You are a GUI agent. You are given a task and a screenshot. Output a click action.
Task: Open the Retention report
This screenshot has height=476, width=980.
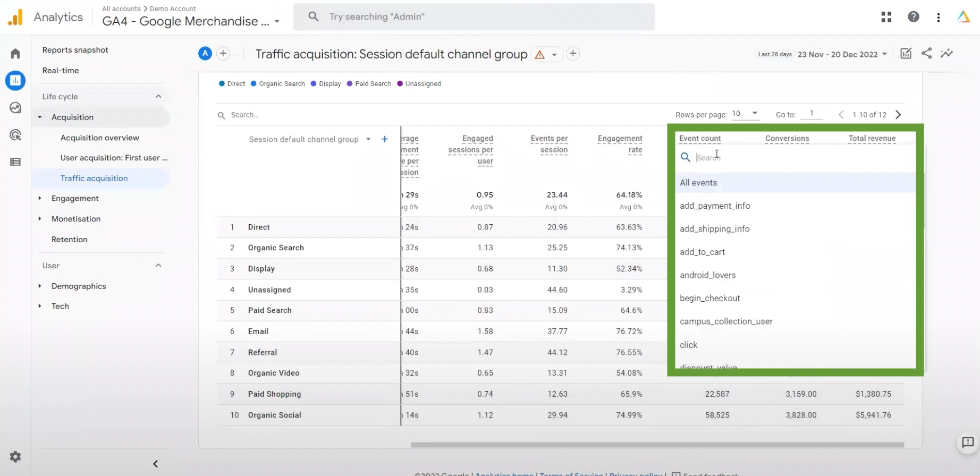70,239
